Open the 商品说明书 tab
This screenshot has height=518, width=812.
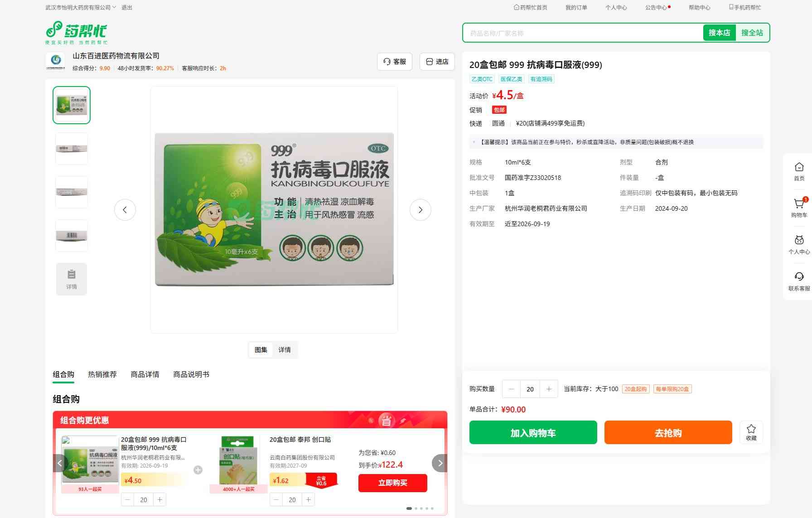pyautogui.click(x=191, y=374)
